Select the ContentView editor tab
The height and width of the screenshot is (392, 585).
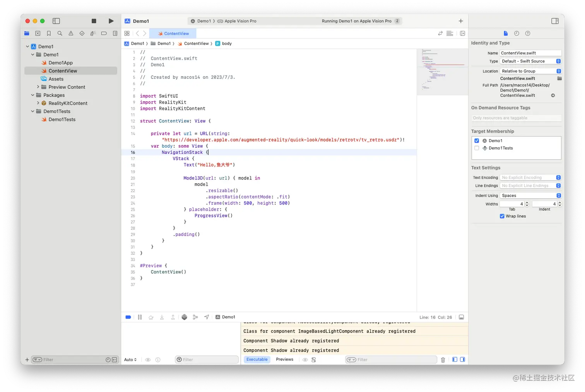point(173,34)
